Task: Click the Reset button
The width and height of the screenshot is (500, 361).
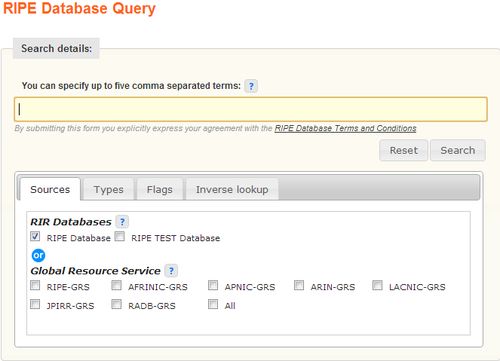Action: 403,150
